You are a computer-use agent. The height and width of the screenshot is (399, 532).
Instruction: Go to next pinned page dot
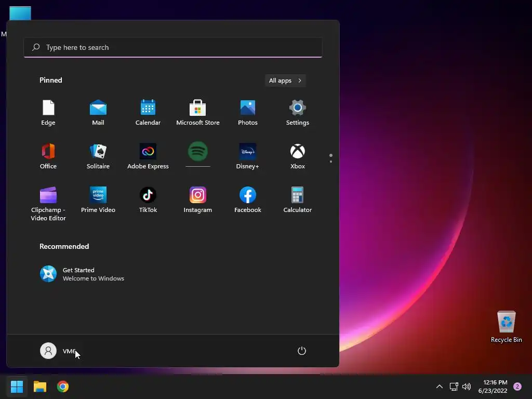[x=331, y=162]
